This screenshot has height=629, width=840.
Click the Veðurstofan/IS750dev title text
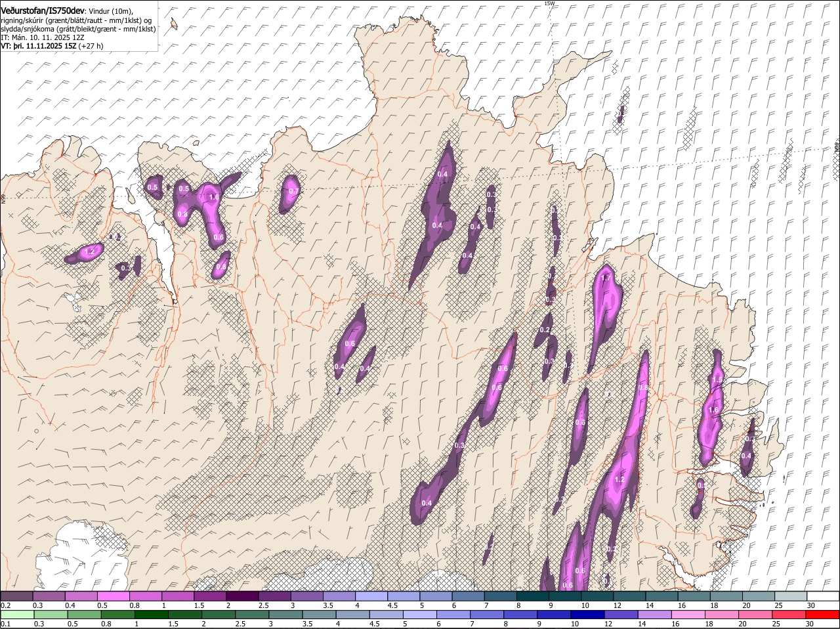pyautogui.click(x=43, y=11)
